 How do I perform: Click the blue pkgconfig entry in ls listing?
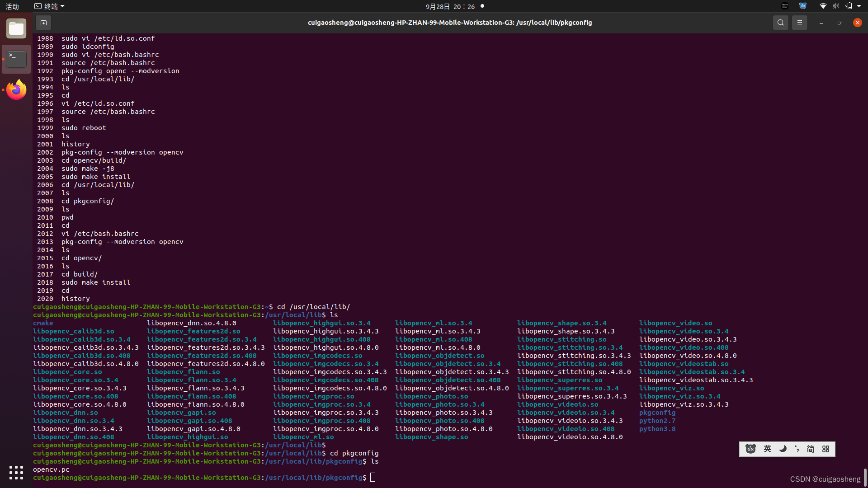[x=657, y=413]
